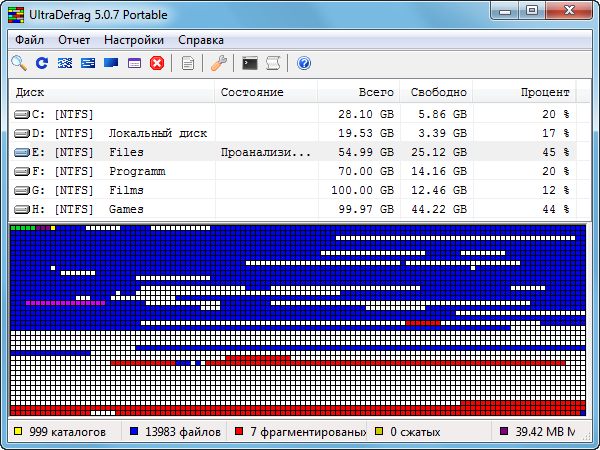Open settings via the wrench icon
This screenshot has height=450, width=600.
(x=218, y=63)
